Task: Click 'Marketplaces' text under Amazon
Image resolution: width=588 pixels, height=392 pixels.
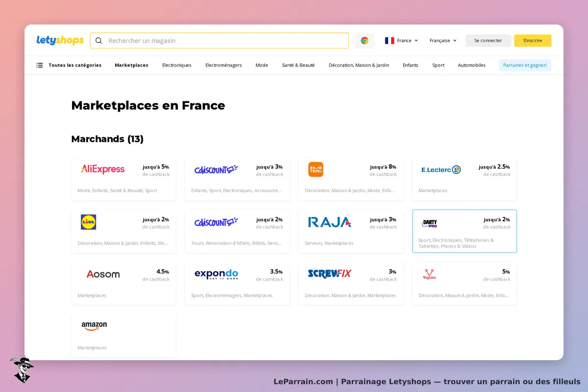Action: [92, 348]
